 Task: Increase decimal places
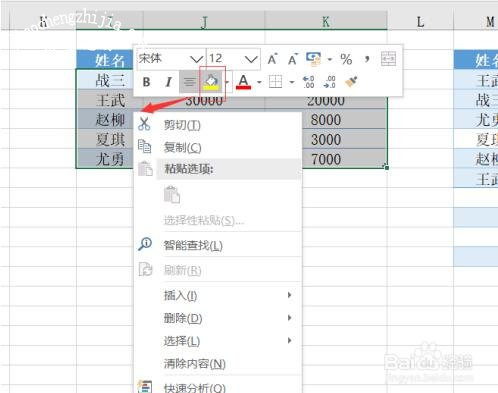tap(308, 82)
